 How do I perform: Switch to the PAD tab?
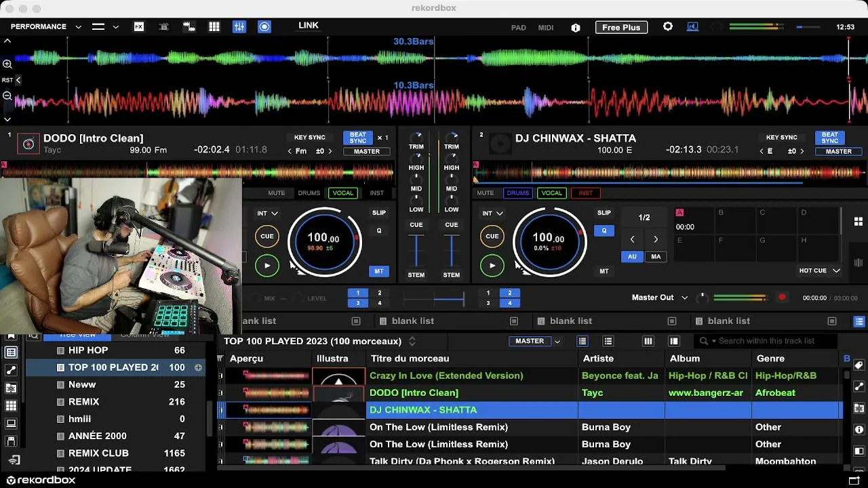pyautogui.click(x=519, y=28)
